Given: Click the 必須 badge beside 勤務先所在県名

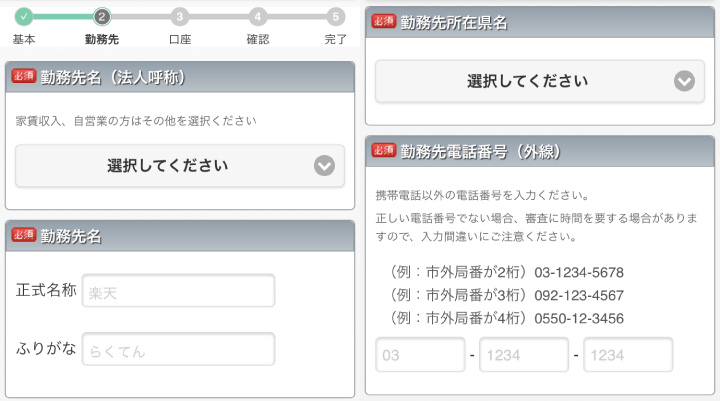Looking at the screenshot, I should coord(383,21).
